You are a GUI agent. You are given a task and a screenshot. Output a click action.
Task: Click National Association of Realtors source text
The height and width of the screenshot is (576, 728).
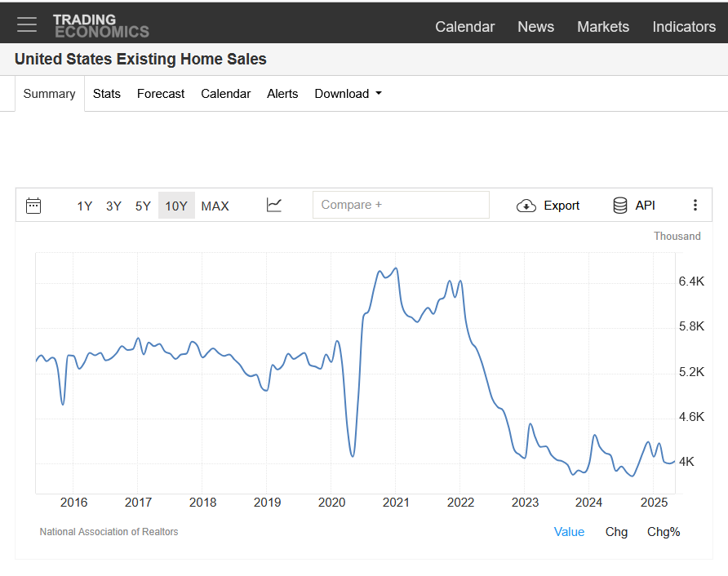(x=109, y=532)
